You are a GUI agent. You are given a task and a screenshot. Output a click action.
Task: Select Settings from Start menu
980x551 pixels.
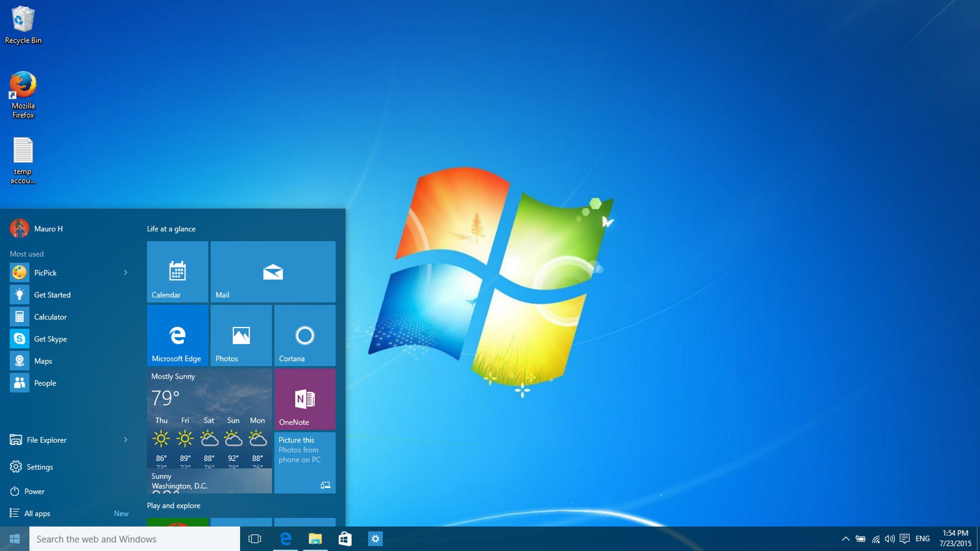(x=39, y=466)
